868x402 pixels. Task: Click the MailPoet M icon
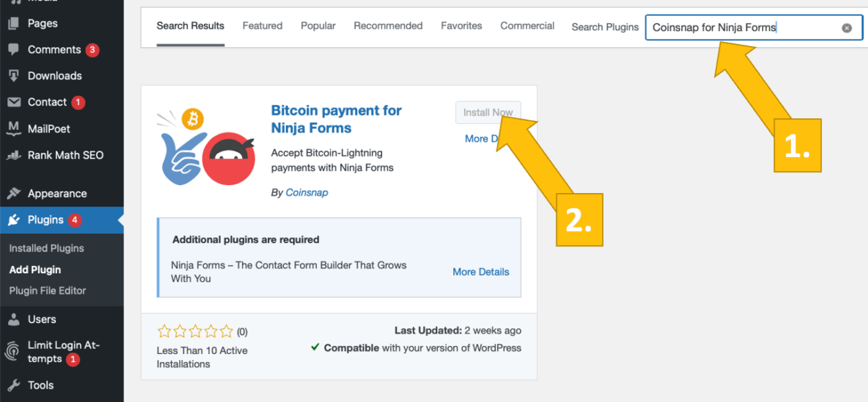[x=13, y=129]
